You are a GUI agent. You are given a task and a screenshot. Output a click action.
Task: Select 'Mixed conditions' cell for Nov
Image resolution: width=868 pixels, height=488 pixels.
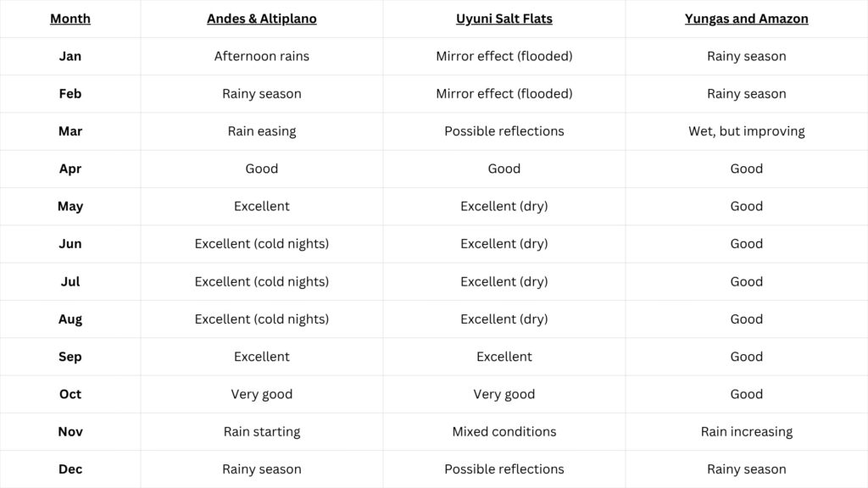(x=504, y=431)
